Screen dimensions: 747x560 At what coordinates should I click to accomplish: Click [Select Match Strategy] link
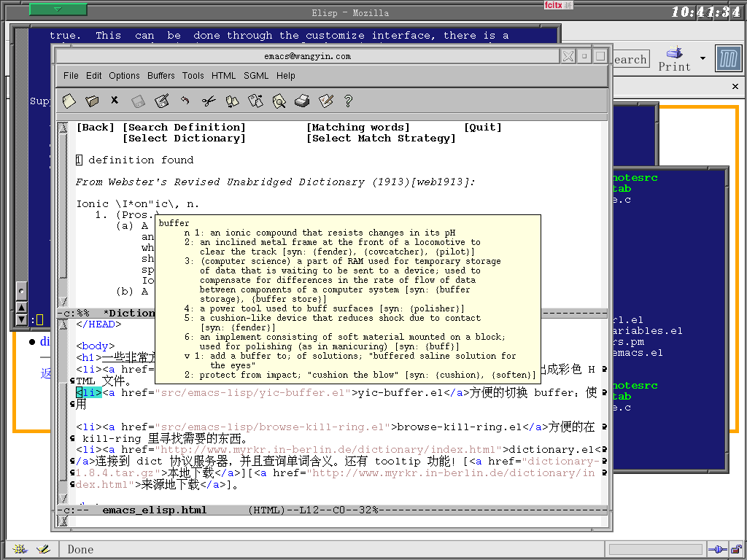coord(381,139)
